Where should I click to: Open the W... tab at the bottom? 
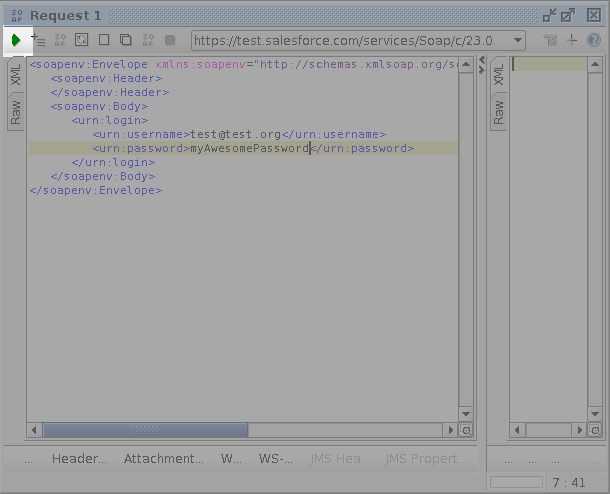click(231, 459)
